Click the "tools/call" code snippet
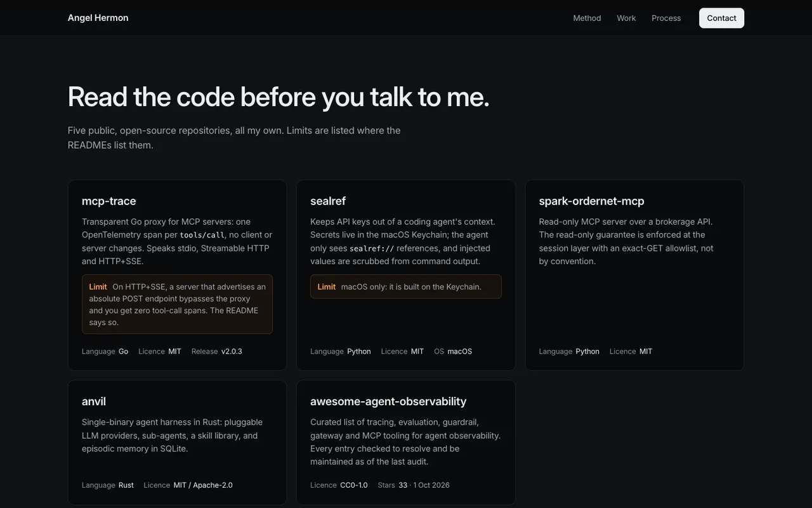812x508 pixels. coord(202,235)
